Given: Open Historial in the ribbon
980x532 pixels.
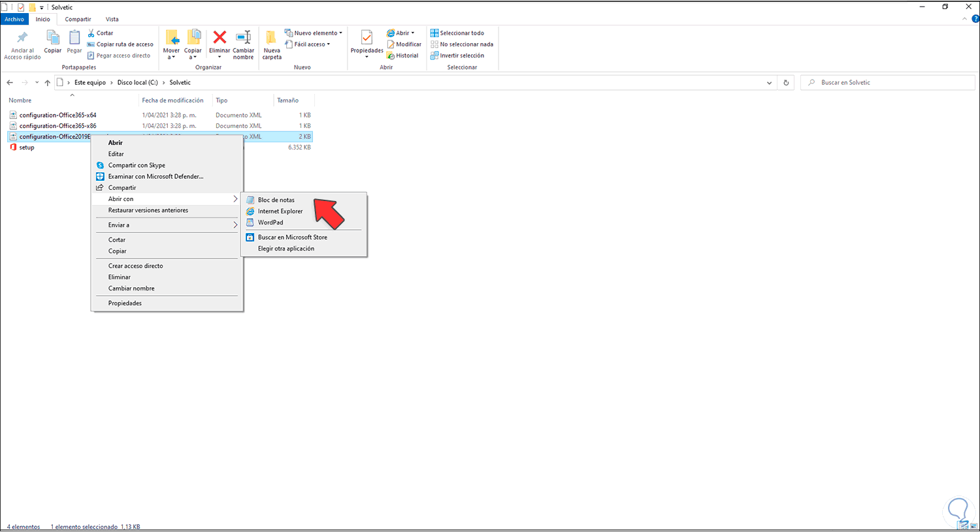Looking at the screenshot, I should pos(402,55).
